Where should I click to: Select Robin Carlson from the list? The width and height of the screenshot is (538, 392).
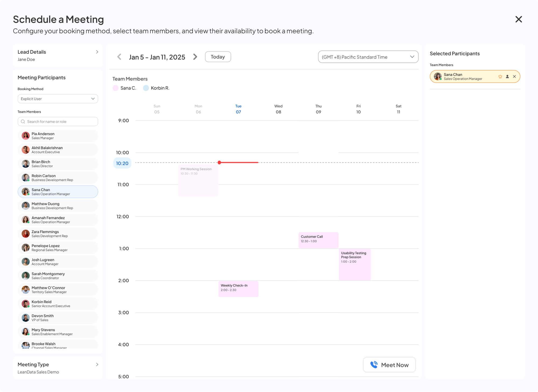58,178
